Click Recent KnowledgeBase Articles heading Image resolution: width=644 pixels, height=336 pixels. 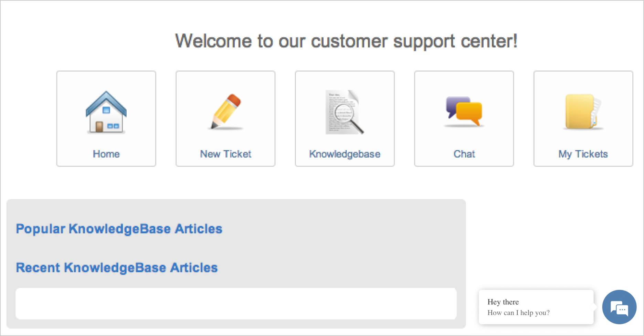point(117,268)
